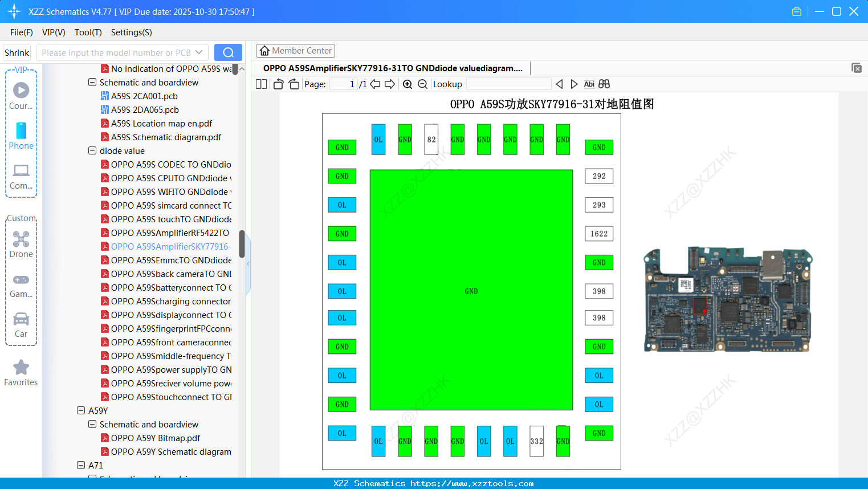Enable two-page view mode
This screenshot has height=489, width=868.
[x=261, y=84]
